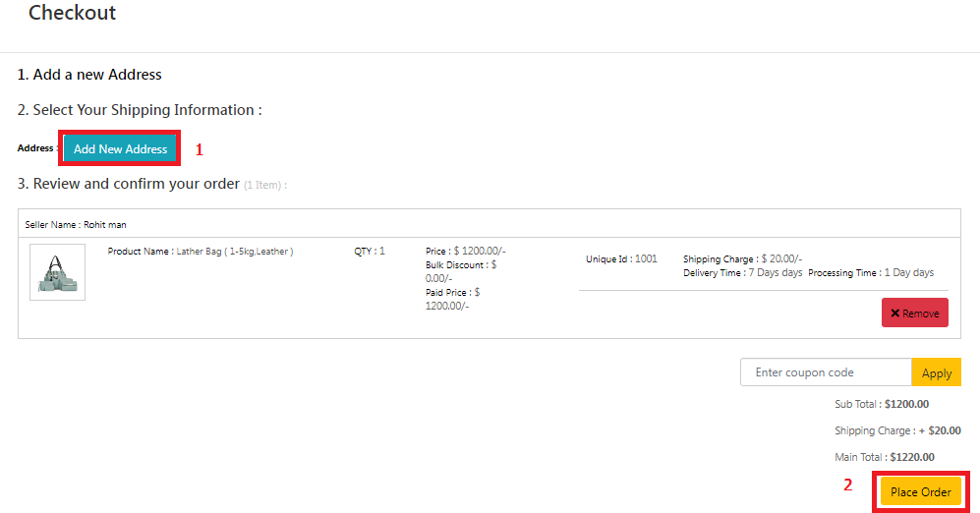Image resolution: width=980 pixels, height=513 pixels.
Task: Click the QTY : 1 label
Action: pyautogui.click(x=370, y=252)
